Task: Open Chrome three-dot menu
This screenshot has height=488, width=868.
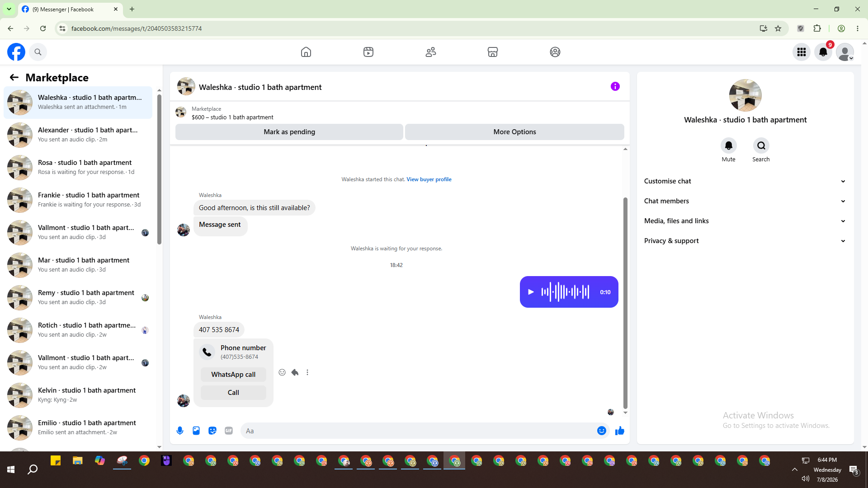Action: click(858, 28)
